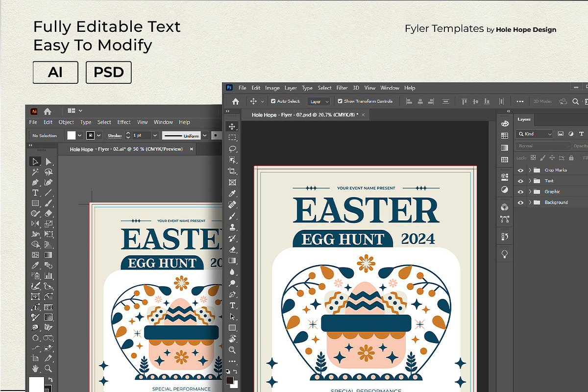588x392 pixels.
Task: Select the Zoom tool in Illustrator toolbar
Action: (49, 368)
